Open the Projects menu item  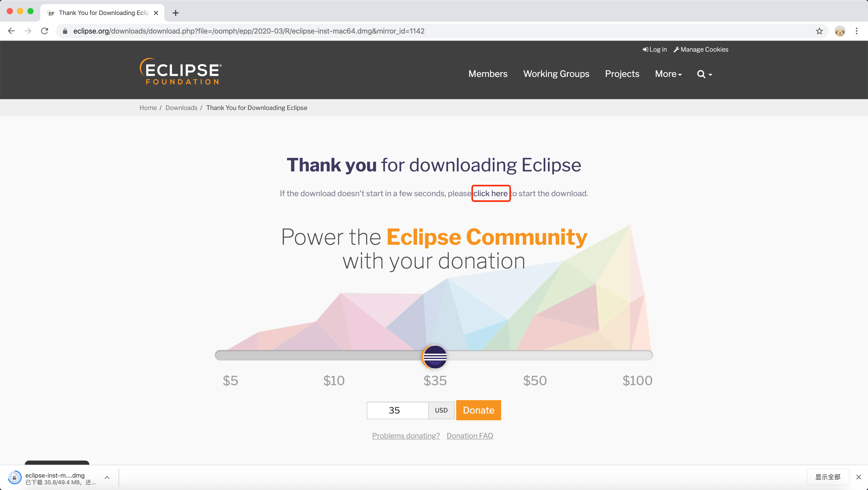[622, 74]
